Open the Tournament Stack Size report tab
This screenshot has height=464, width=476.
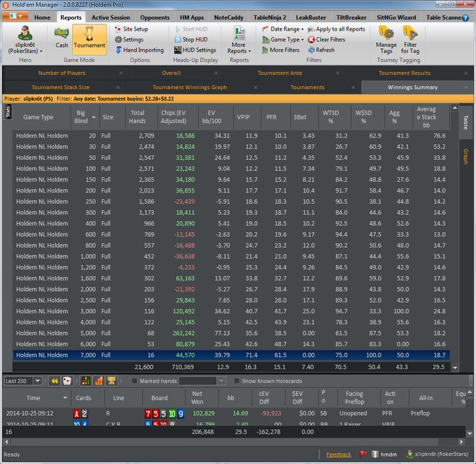[x=61, y=87]
